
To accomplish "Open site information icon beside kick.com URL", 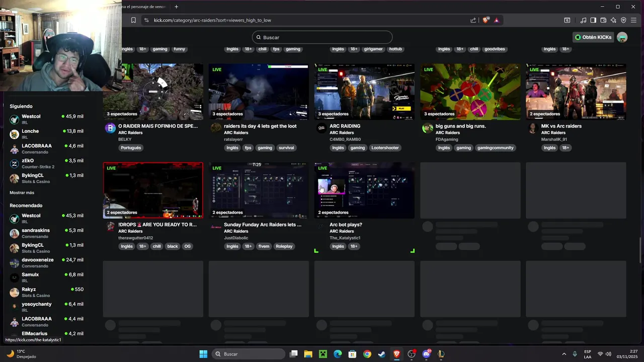I will tap(146, 20).
